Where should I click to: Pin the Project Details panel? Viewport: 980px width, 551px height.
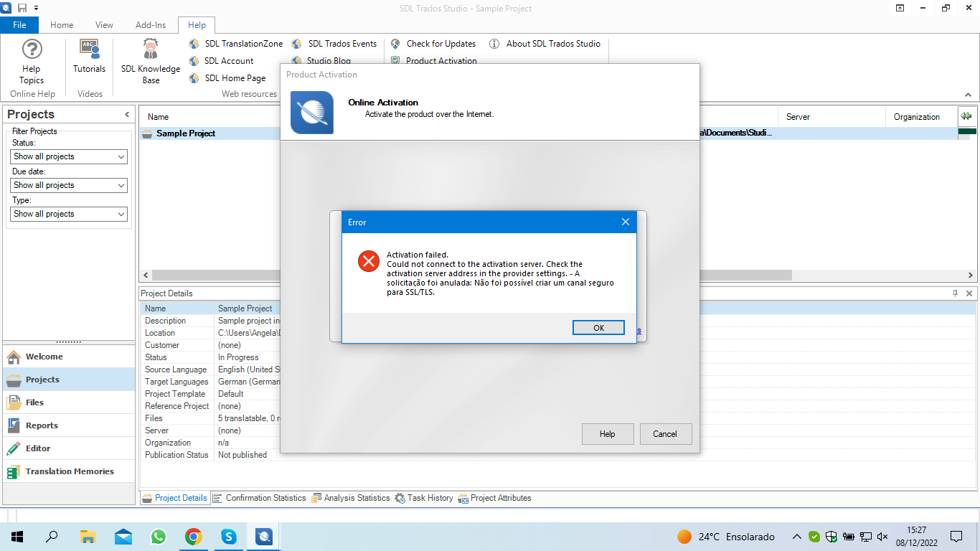click(954, 293)
